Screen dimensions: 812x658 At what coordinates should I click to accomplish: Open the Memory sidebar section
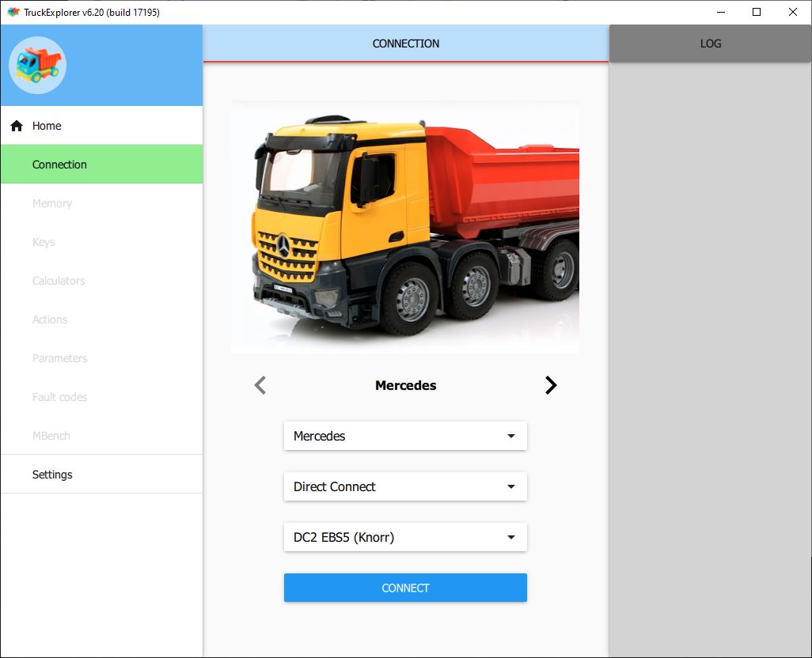point(102,203)
